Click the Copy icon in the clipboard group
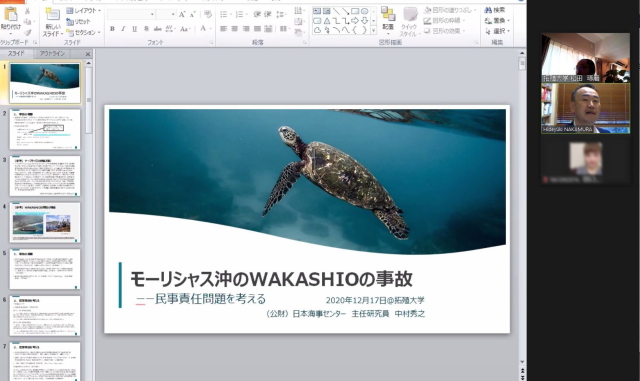This screenshot has width=640, height=381. 28,22
